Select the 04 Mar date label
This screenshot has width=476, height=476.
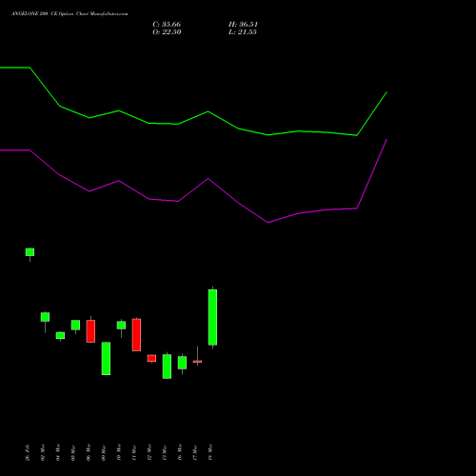click(x=58, y=452)
